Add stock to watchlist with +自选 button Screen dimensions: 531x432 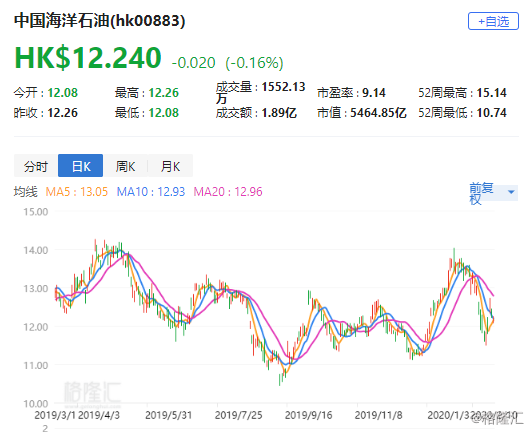coord(493,21)
